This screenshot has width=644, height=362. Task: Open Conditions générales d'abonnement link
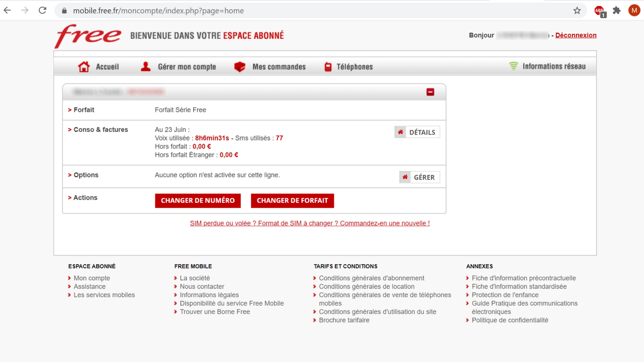[371, 278]
